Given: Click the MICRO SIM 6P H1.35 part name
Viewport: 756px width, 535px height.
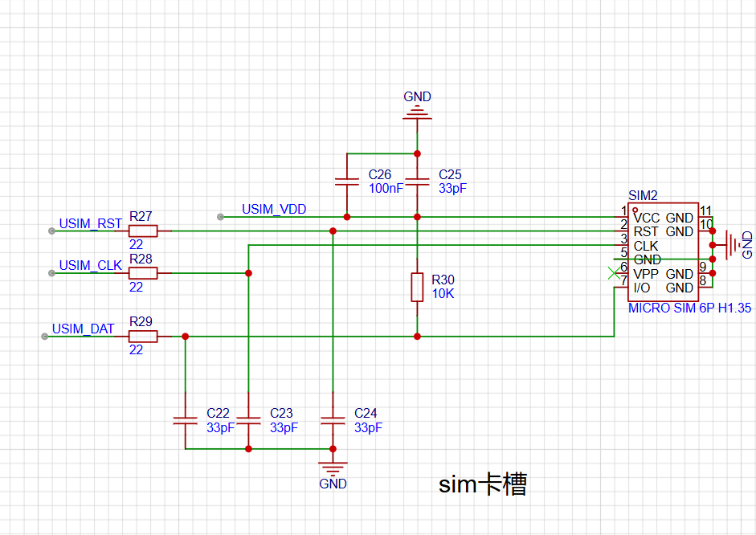Looking at the screenshot, I should [x=689, y=308].
